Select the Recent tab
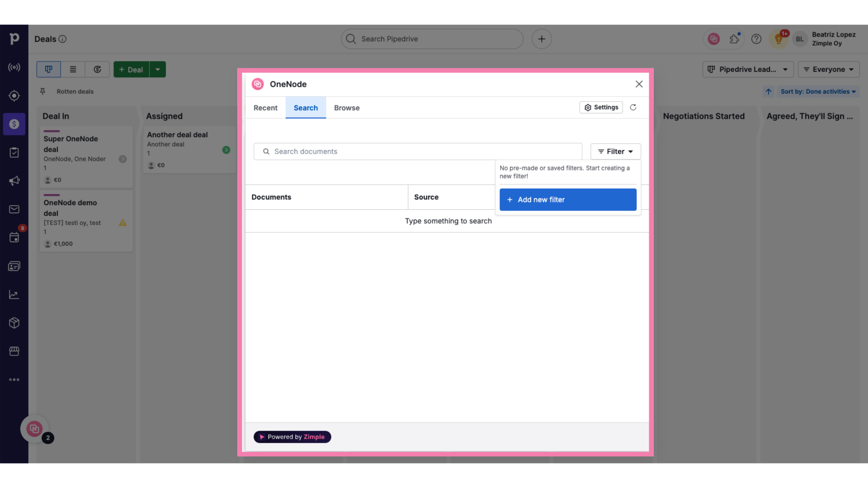This screenshot has width=868, height=488. (265, 108)
